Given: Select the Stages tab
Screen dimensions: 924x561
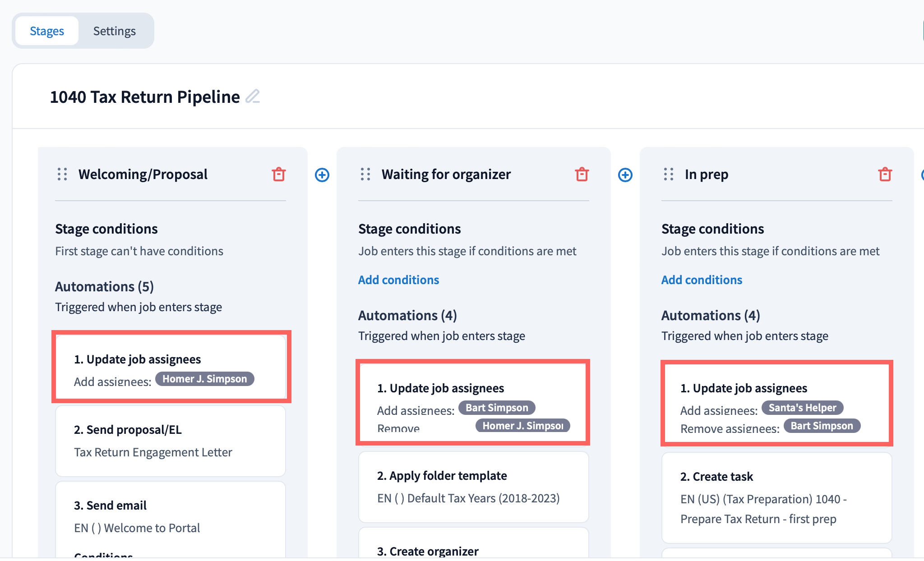Looking at the screenshot, I should 47,31.
